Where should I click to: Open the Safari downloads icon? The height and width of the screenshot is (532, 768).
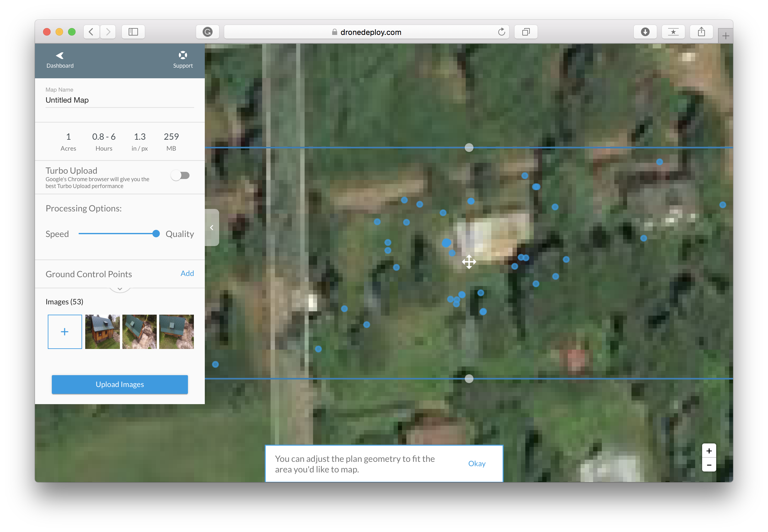click(645, 32)
